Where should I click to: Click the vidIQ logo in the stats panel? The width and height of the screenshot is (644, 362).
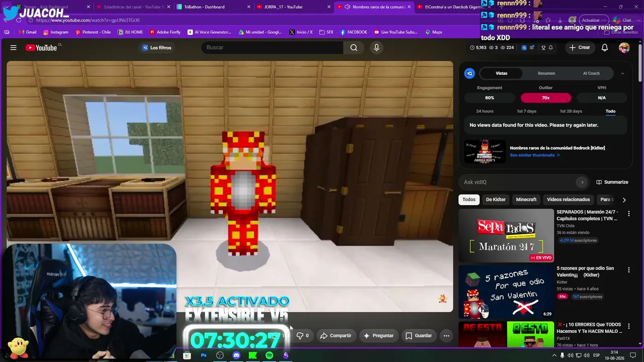pyautogui.click(x=469, y=73)
